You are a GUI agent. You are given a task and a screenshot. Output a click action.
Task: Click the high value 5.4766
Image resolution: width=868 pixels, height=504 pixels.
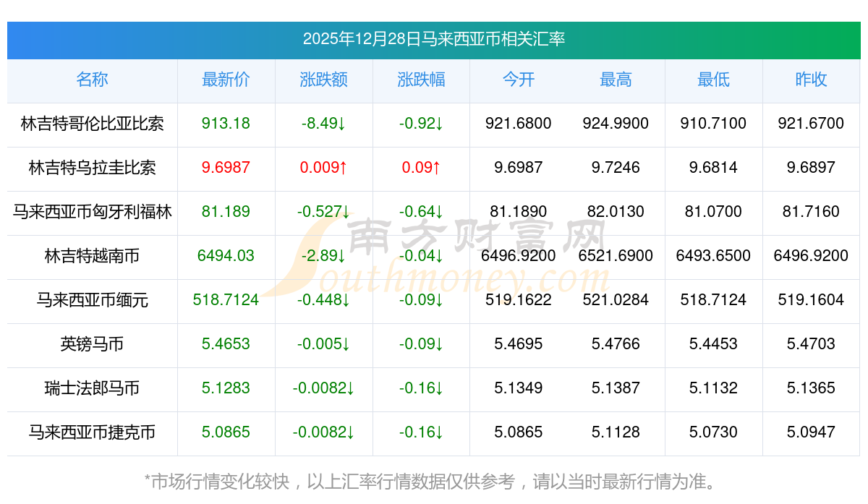click(x=616, y=344)
